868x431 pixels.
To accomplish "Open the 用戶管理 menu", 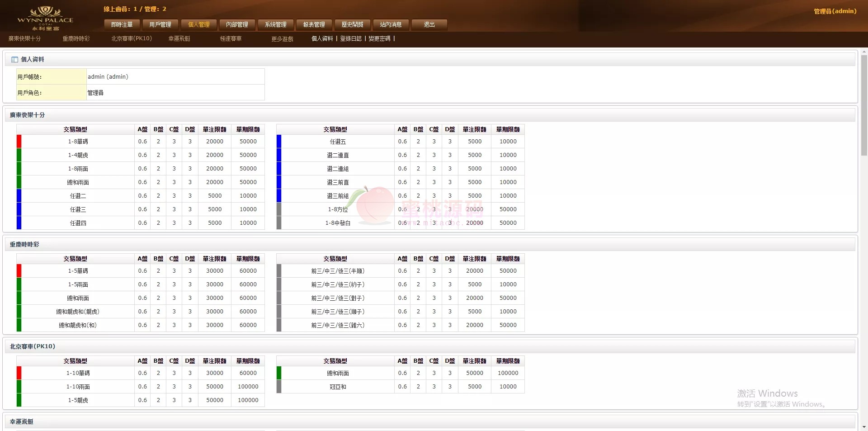I will pos(160,24).
